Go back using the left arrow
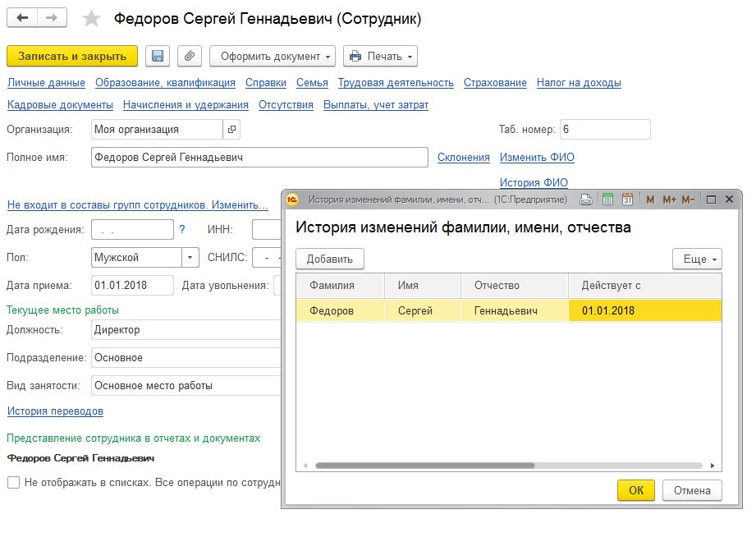 tap(23, 18)
